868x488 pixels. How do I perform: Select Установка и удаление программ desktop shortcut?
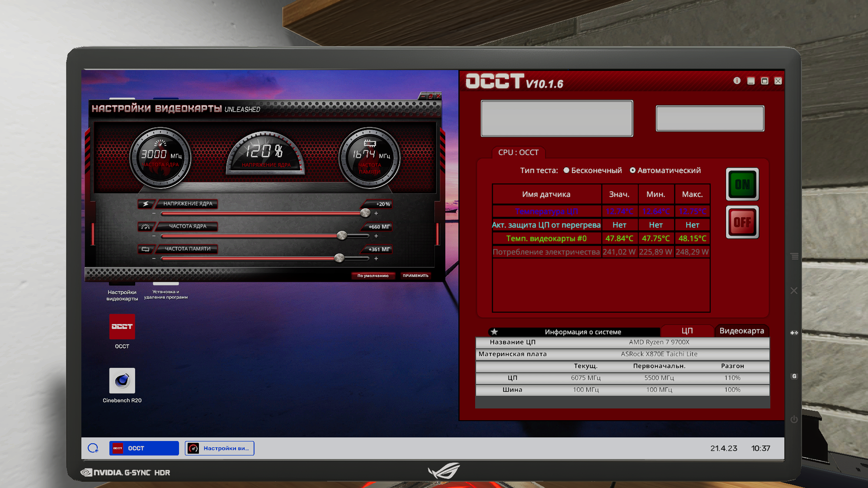[x=166, y=295]
